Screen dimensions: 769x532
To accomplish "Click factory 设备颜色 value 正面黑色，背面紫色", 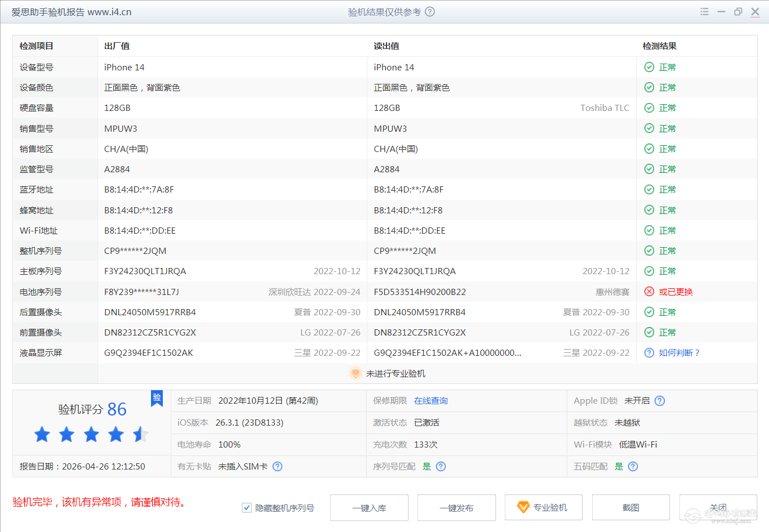I will pos(142,88).
